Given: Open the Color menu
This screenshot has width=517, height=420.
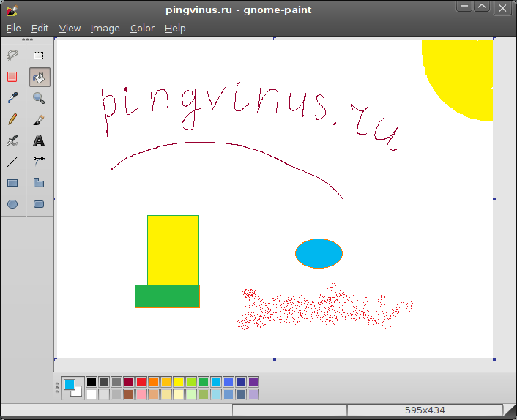Looking at the screenshot, I should click(142, 29).
